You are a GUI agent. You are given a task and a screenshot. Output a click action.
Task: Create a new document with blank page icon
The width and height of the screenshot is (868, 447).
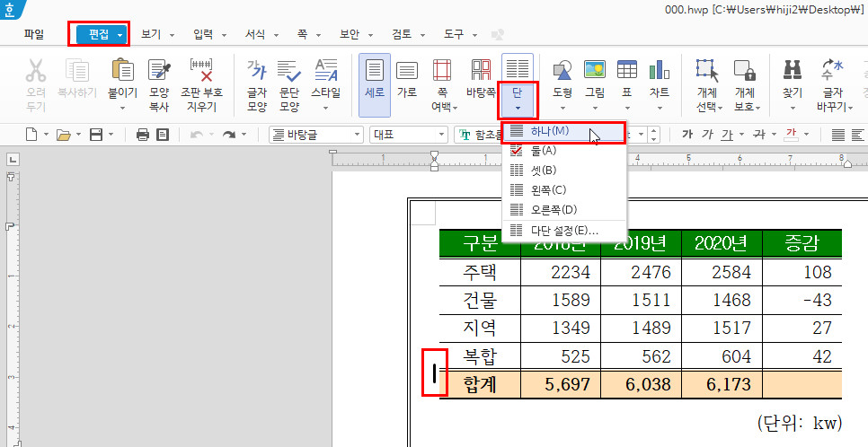[32, 135]
